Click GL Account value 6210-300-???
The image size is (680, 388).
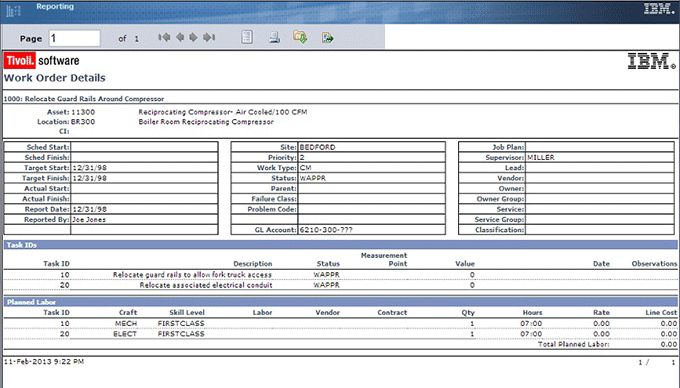326,230
